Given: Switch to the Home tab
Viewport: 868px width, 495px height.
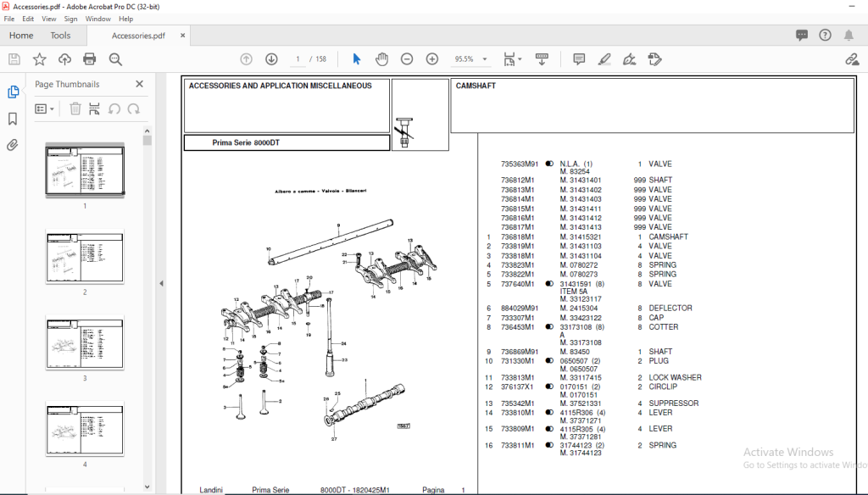Looking at the screenshot, I should coord(21,36).
